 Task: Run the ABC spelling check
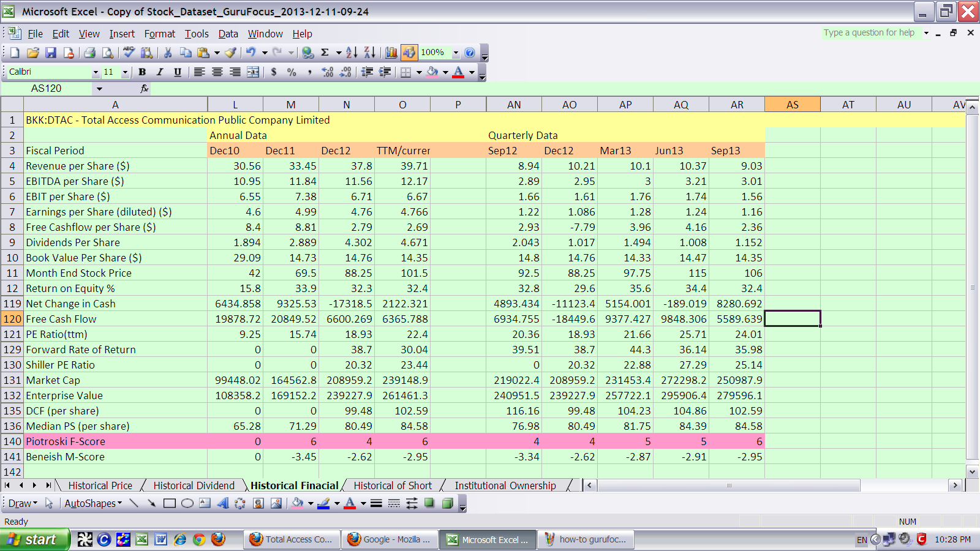129,53
